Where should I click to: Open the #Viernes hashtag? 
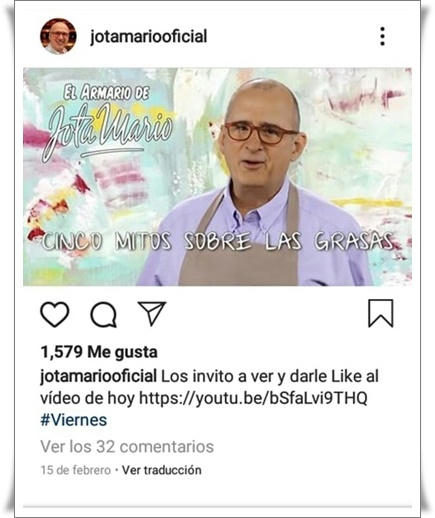click(x=74, y=420)
